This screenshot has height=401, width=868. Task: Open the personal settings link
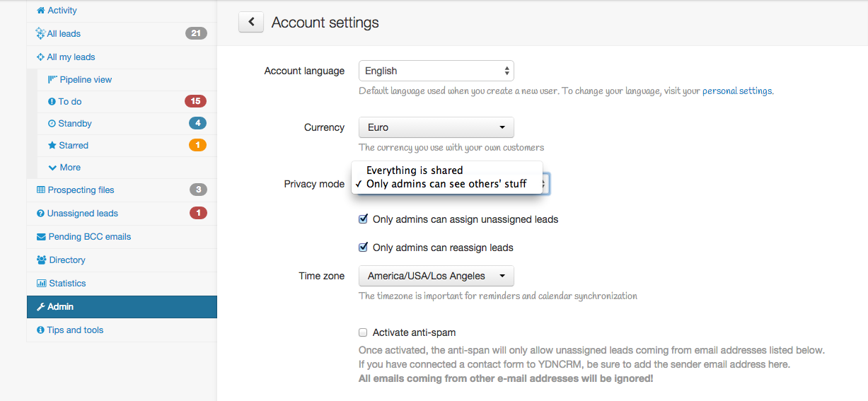click(x=737, y=91)
